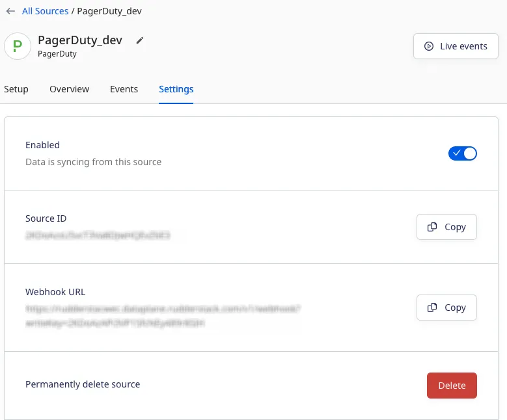Click the blurred Source ID value
Viewport: 507px width, 420px height.
pyautogui.click(x=98, y=235)
